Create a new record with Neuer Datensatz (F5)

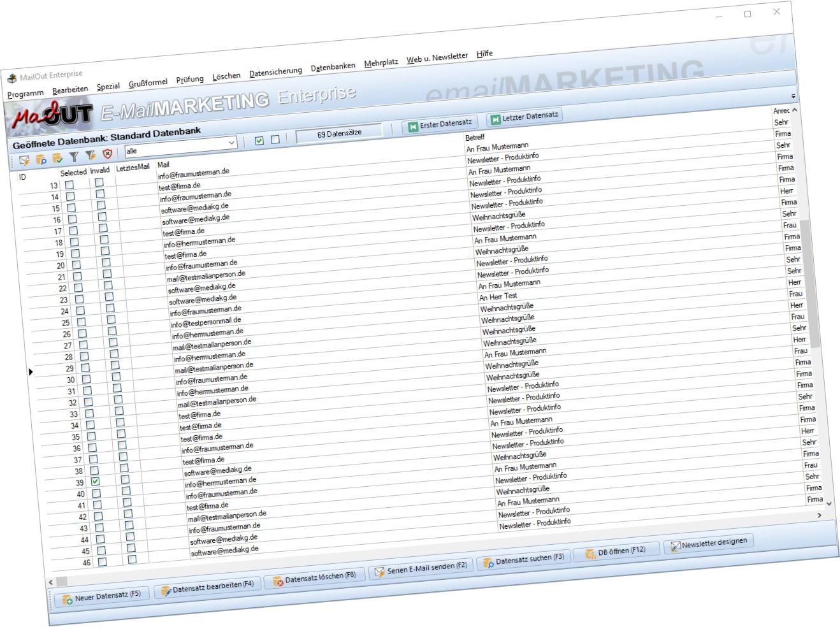pyautogui.click(x=101, y=598)
